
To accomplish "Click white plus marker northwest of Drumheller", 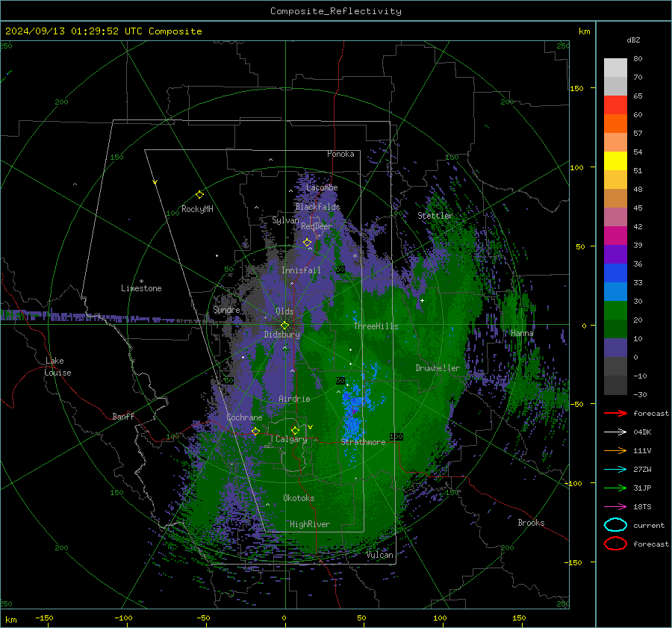I will point(422,300).
